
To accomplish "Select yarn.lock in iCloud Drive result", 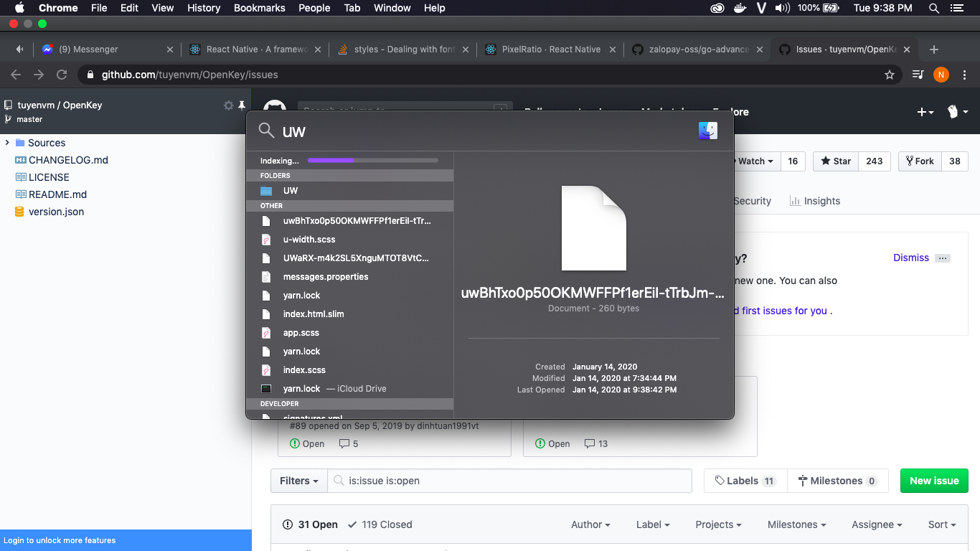I will pos(350,389).
